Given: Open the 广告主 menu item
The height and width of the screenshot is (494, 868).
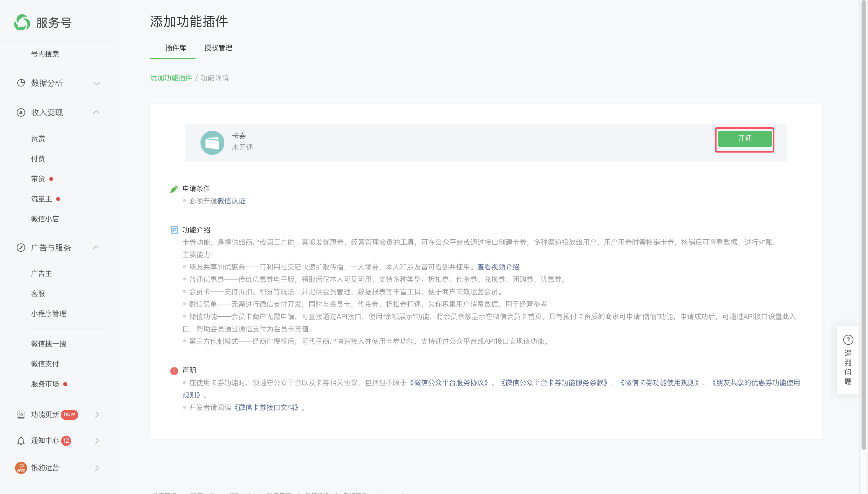Looking at the screenshot, I should (x=41, y=274).
